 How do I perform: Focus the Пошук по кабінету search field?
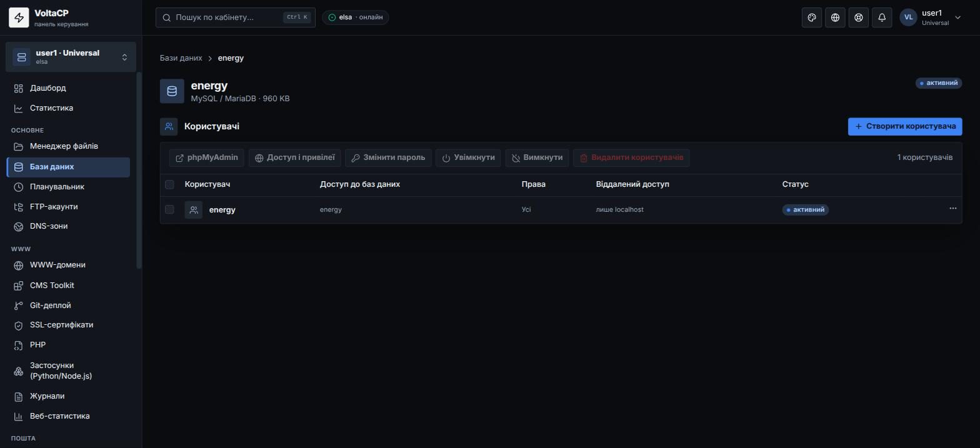236,17
